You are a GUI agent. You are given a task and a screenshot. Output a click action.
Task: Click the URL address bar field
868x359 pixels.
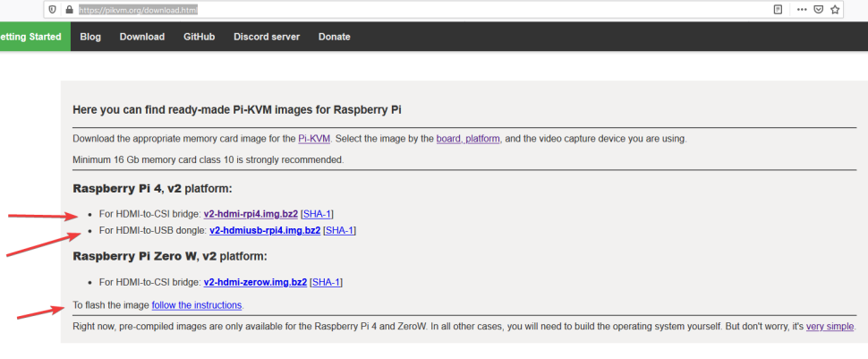[x=403, y=10]
